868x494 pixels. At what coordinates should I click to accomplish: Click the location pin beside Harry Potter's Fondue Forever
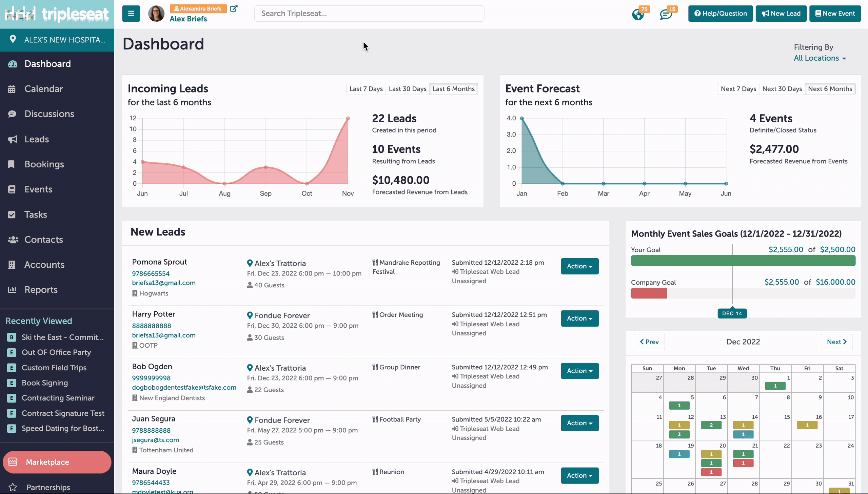click(x=250, y=315)
